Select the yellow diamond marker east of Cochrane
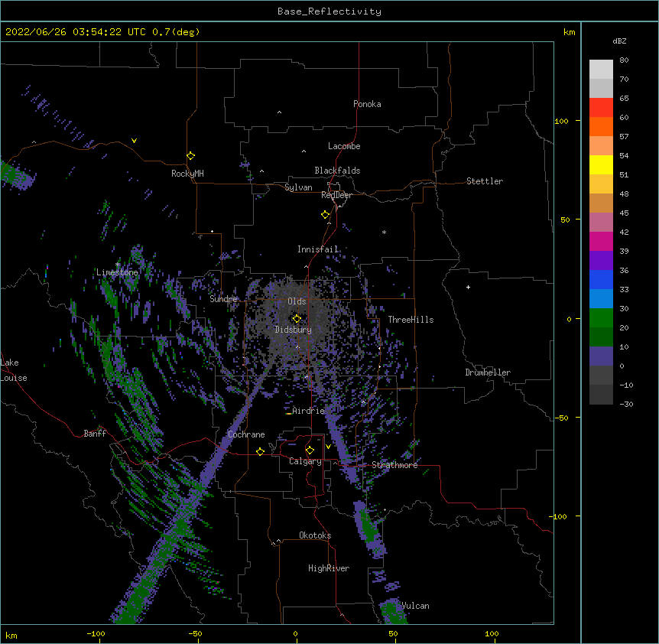 (x=260, y=451)
